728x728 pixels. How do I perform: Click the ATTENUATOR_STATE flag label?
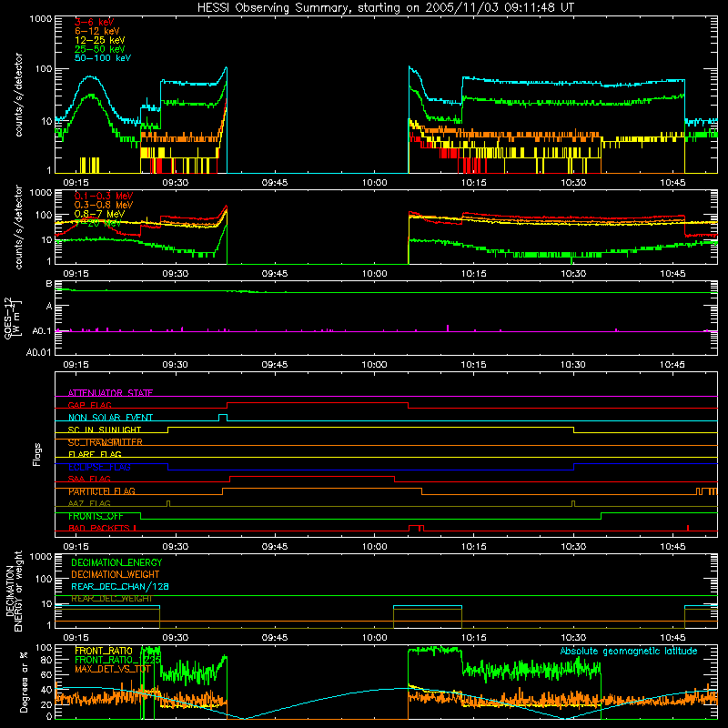[110, 393]
